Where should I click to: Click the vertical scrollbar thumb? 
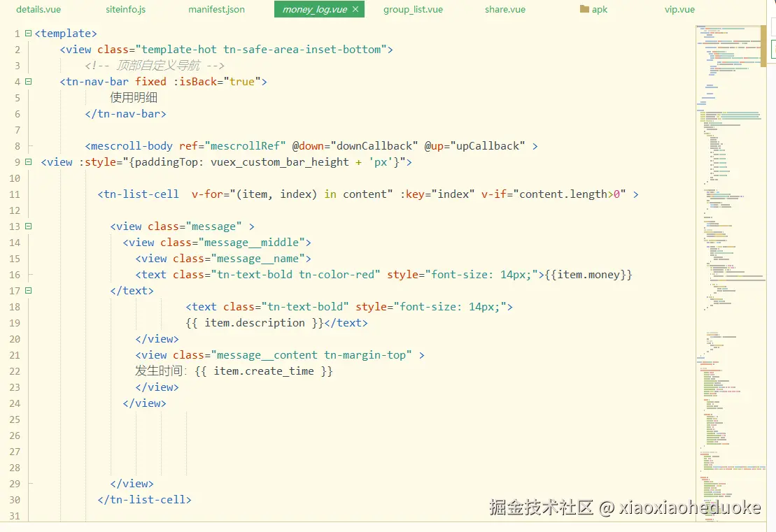763,45
